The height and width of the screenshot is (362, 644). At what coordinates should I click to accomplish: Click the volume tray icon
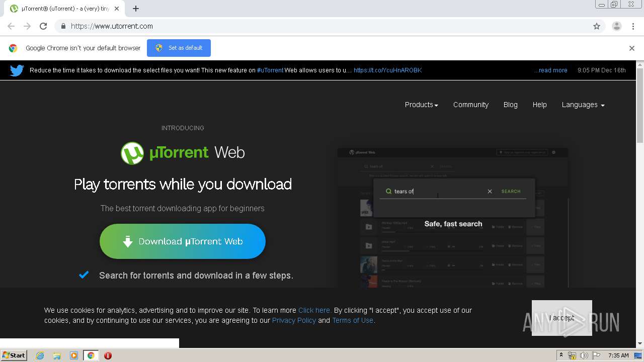(x=584, y=355)
